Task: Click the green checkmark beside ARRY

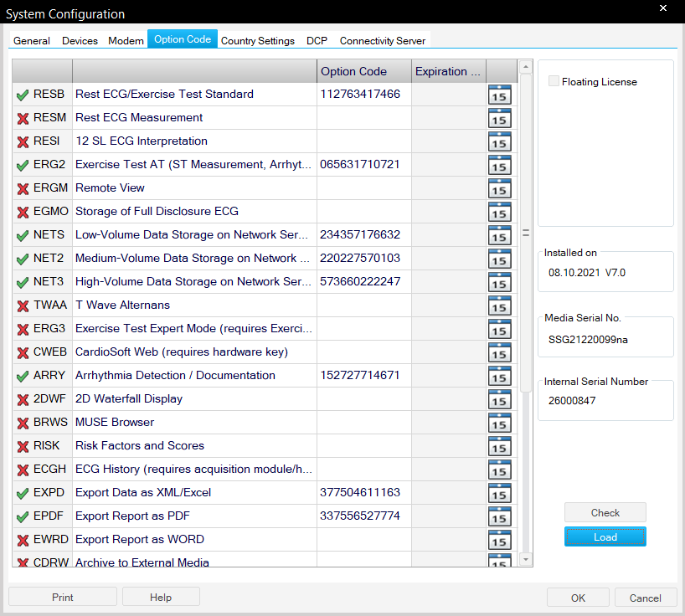Action: click(x=23, y=376)
